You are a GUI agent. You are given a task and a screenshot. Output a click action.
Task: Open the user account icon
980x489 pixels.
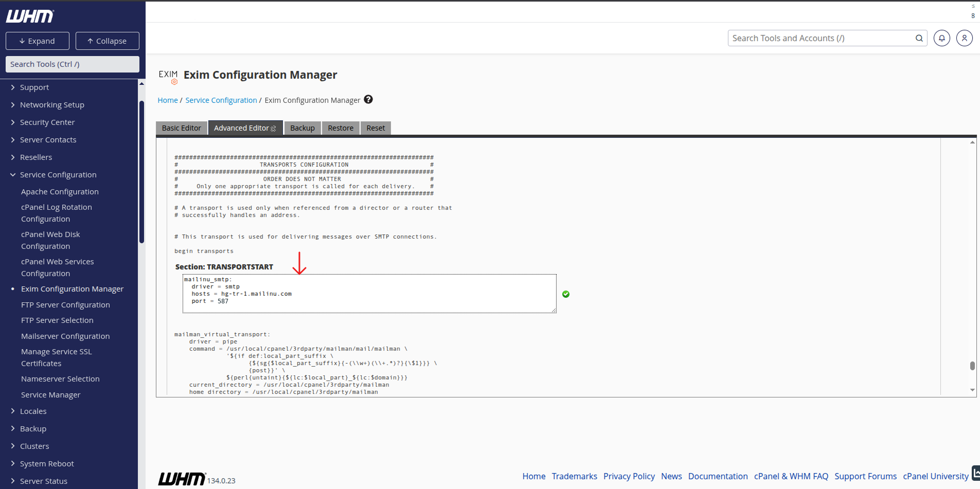965,38
